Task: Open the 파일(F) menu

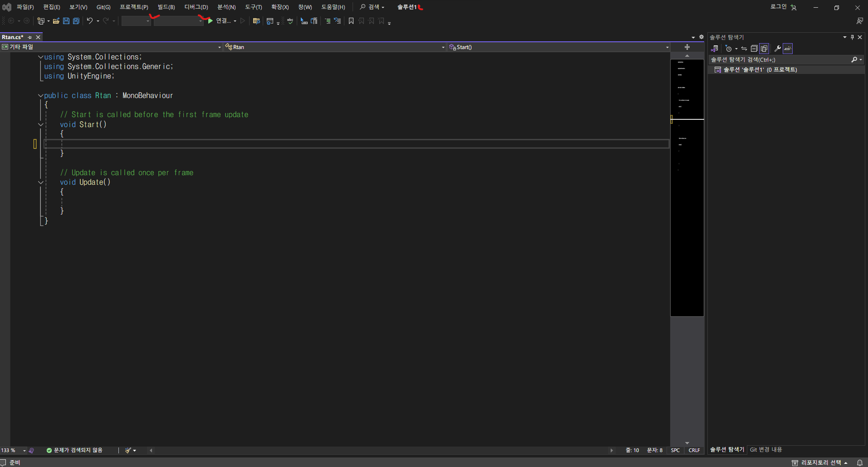Action: point(25,7)
